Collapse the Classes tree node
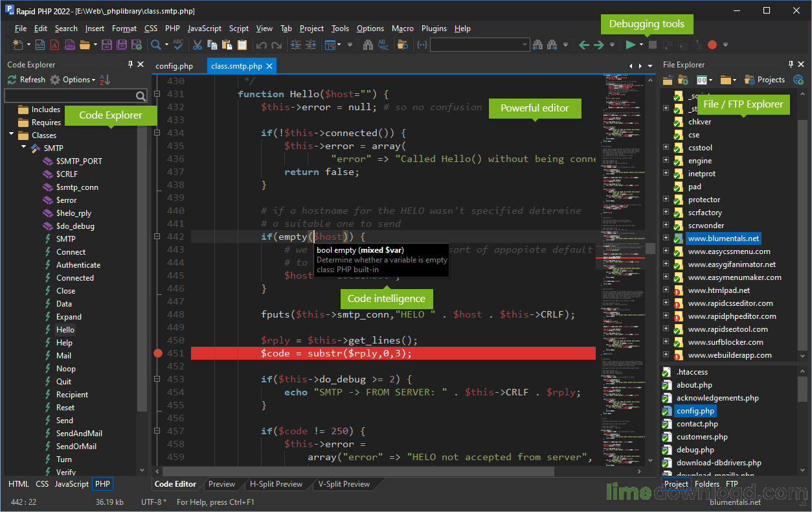This screenshot has width=812, height=512. click(12, 135)
